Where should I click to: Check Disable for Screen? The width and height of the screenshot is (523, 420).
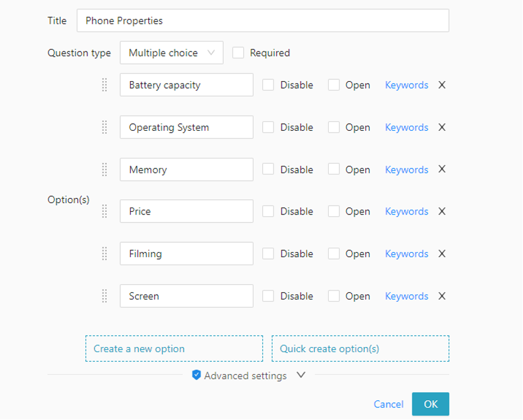(268, 296)
